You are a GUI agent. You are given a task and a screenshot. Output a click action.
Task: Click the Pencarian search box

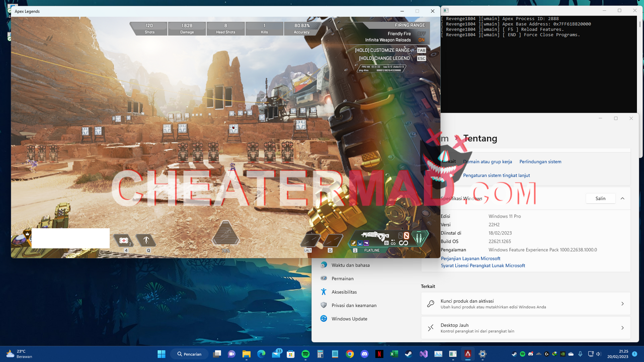click(x=189, y=354)
